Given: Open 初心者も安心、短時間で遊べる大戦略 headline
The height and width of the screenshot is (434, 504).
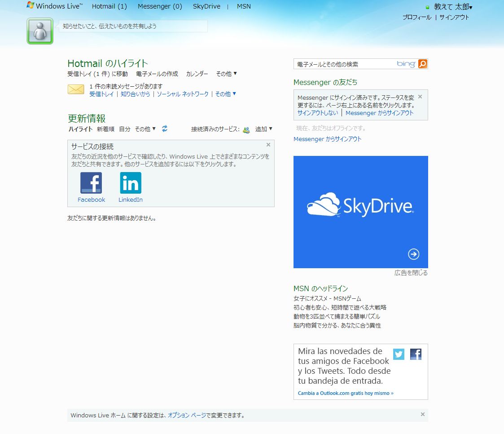Looking at the screenshot, I should (x=340, y=308).
